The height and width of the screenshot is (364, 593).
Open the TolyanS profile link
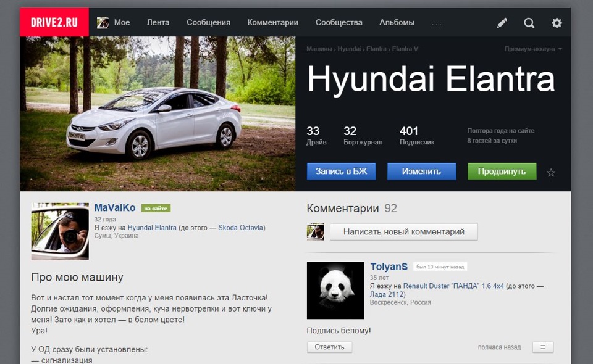coord(389,267)
